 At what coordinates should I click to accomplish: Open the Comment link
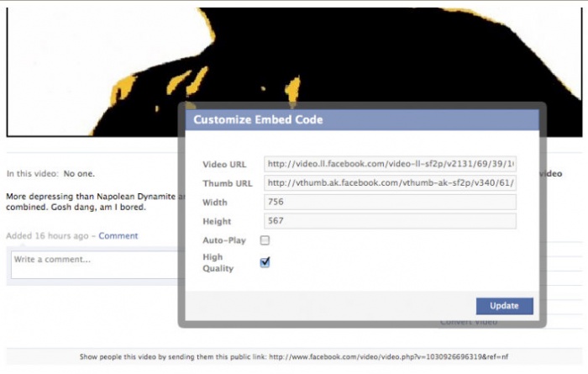click(x=118, y=236)
